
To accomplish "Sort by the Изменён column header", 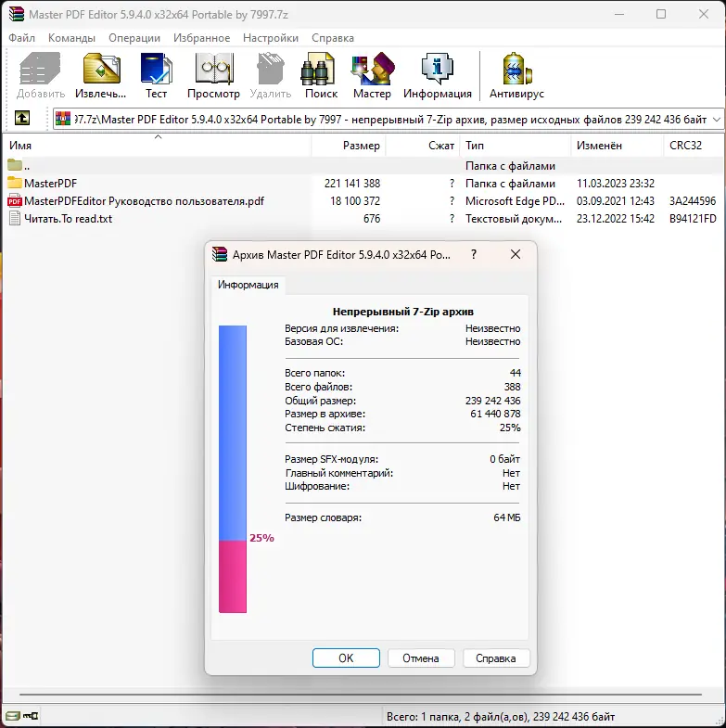I will [618, 146].
